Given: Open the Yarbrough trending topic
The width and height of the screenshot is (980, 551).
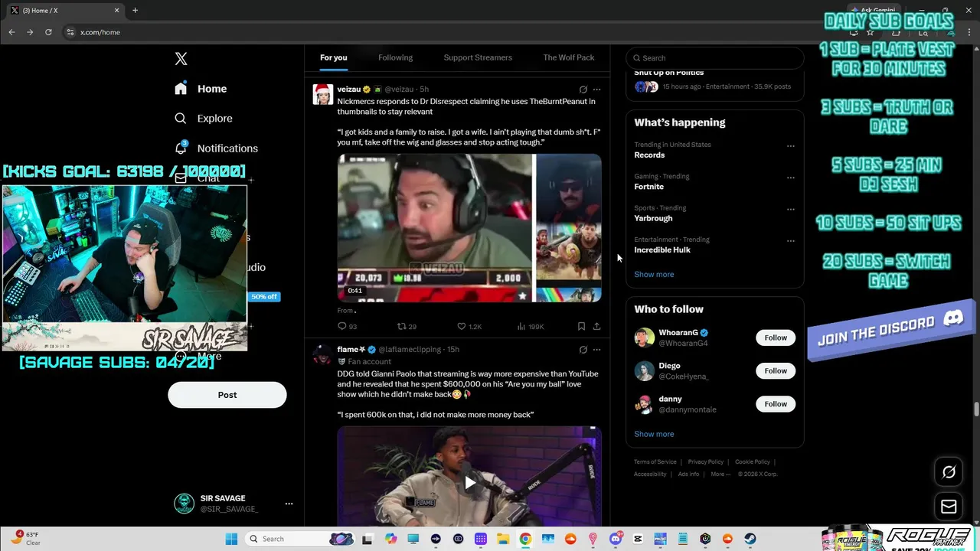Looking at the screenshot, I should (653, 218).
